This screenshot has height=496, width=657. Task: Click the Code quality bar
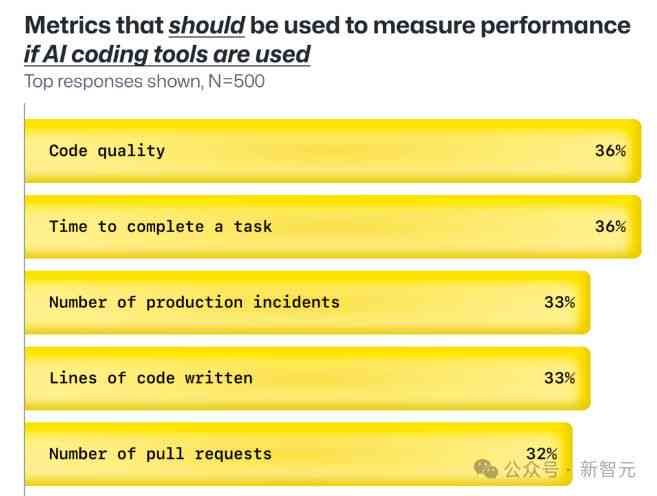[333, 151]
